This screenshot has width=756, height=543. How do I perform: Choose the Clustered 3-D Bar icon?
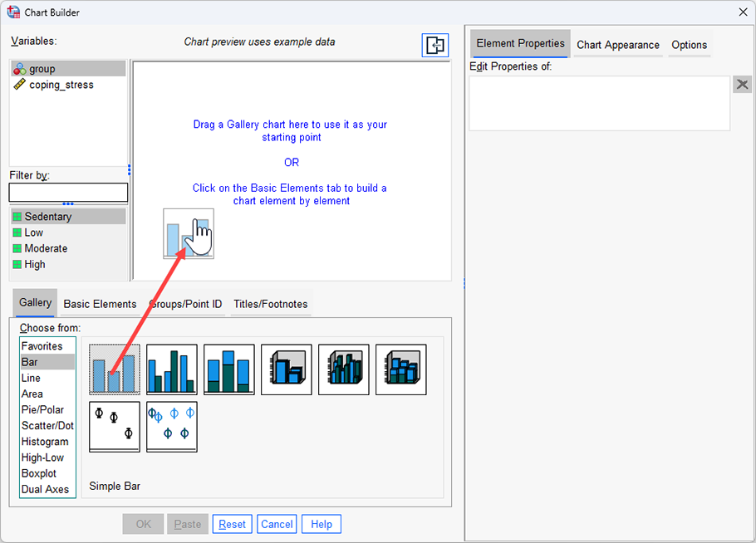343,369
